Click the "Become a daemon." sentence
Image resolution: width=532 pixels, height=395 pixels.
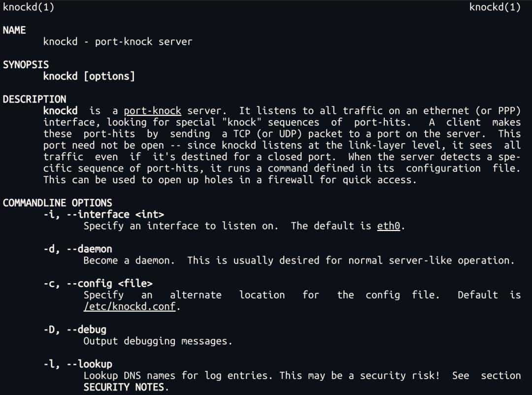click(x=129, y=261)
